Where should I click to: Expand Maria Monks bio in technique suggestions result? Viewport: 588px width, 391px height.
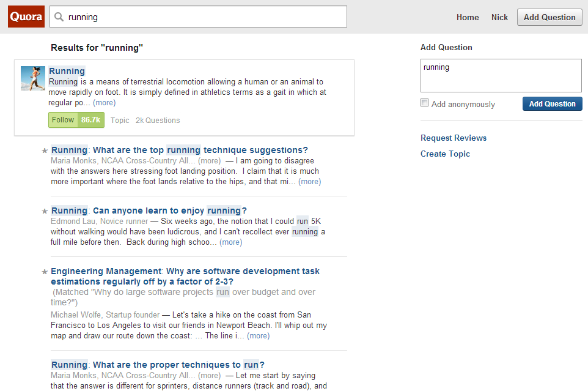(x=209, y=160)
